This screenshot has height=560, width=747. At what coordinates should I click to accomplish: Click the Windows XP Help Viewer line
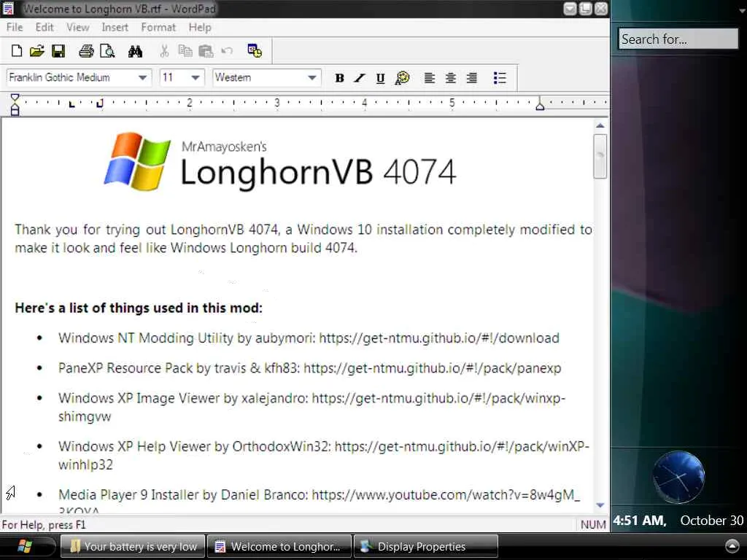pyautogui.click(x=323, y=455)
